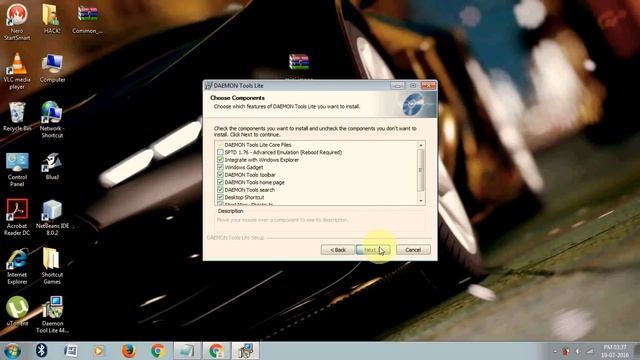Viewport: 640px width, 360px height.
Task: Show hidden system tray icons
Action: point(555,351)
